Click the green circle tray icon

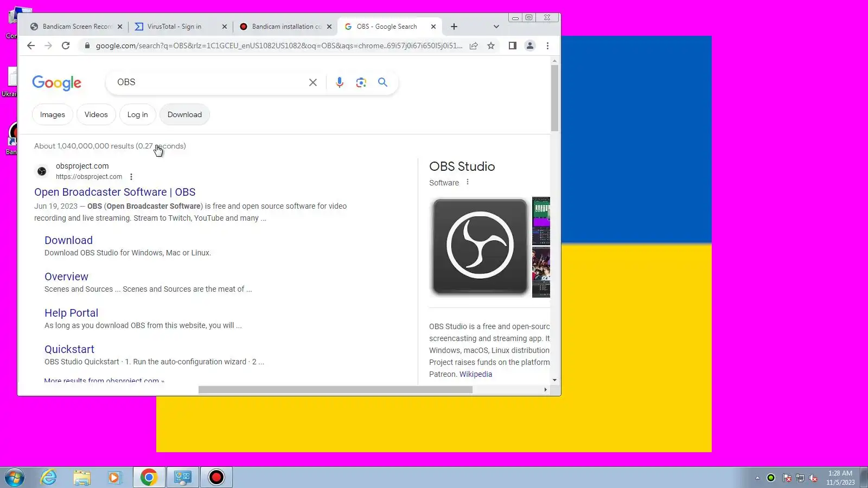[x=771, y=478]
